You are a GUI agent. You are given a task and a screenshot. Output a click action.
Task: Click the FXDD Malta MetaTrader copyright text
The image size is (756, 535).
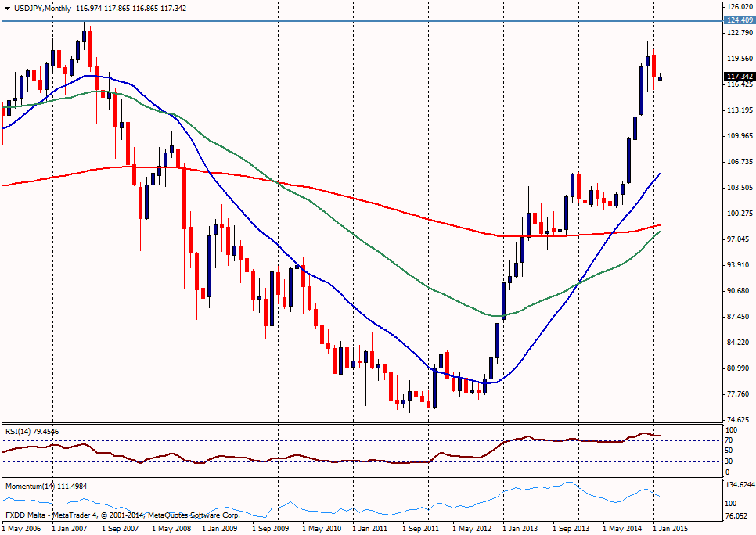click(x=121, y=515)
